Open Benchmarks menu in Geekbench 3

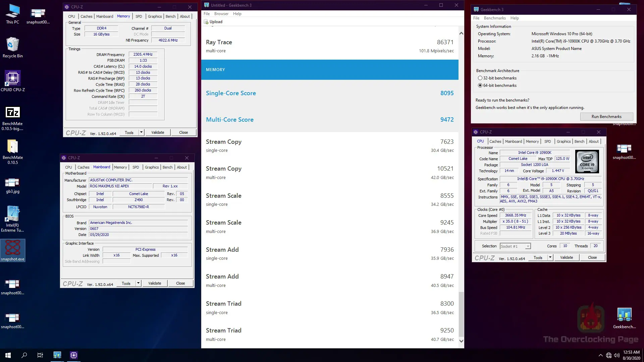tap(494, 18)
